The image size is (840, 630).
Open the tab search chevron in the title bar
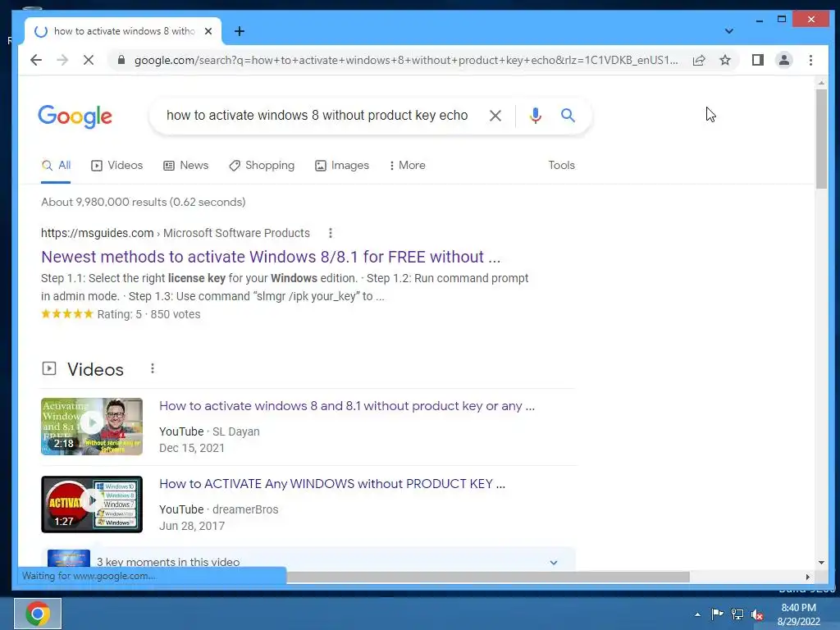[x=728, y=31]
